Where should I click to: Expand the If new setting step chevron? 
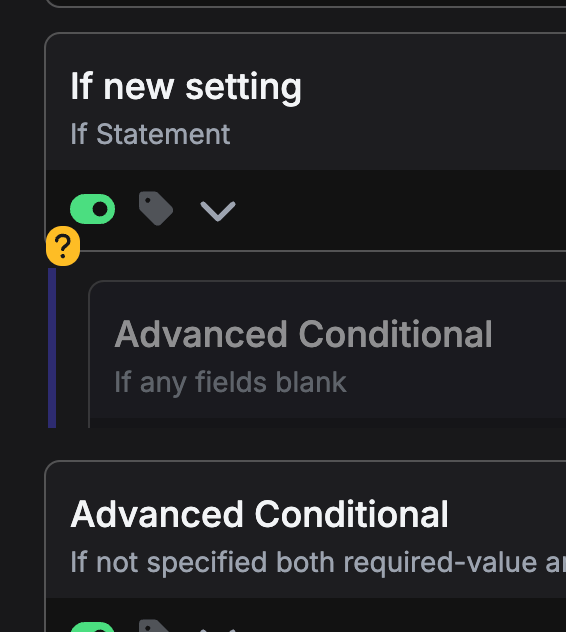[218, 211]
